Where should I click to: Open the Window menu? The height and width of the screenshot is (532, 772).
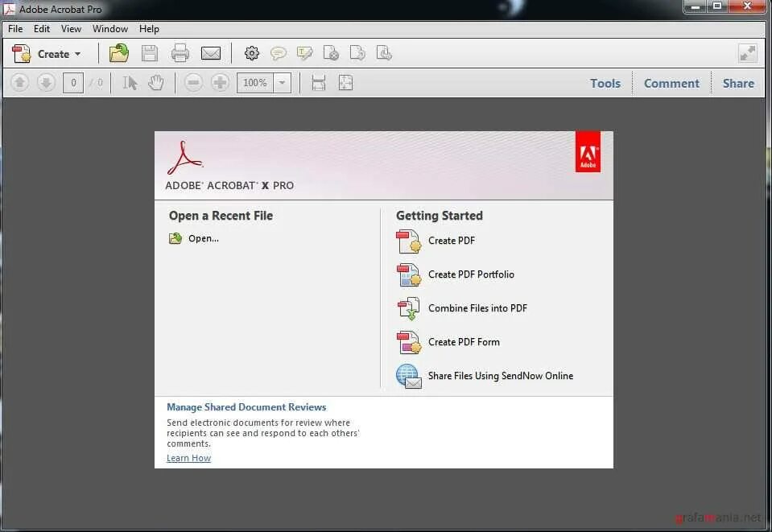[110, 29]
